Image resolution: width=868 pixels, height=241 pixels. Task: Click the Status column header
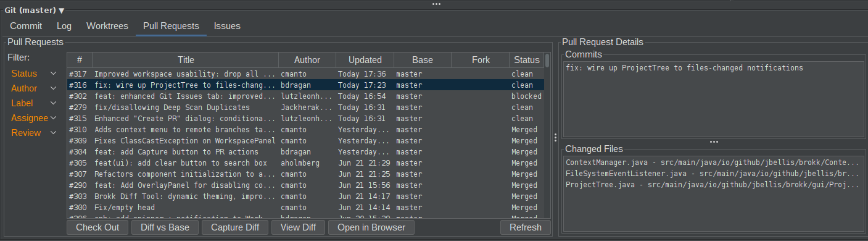click(x=527, y=60)
